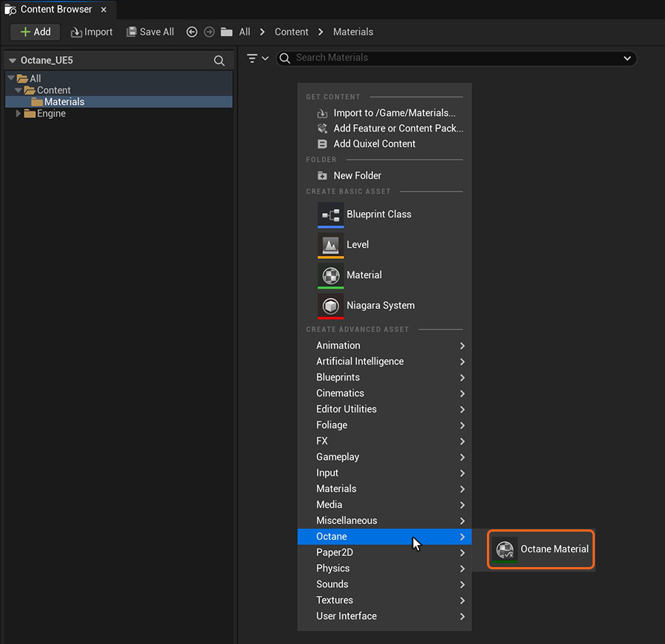This screenshot has height=644, width=665.
Task: Choose Add Quixel Content
Action: click(384, 144)
